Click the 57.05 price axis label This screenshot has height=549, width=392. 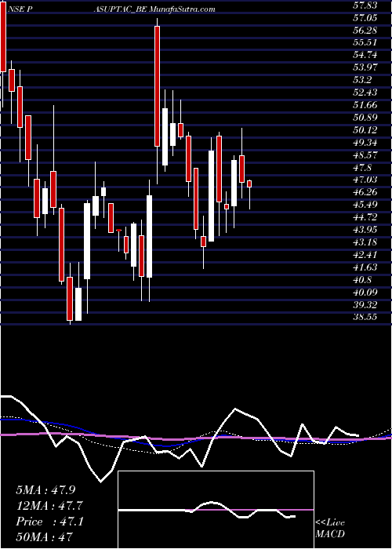point(366,17)
